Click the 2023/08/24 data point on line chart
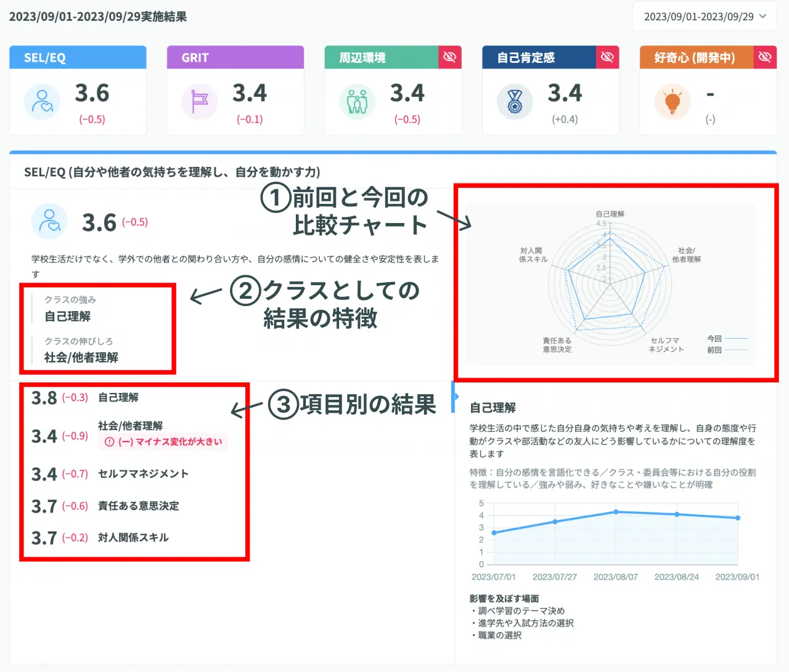This screenshot has height=672, width=789. pos(677,514)
